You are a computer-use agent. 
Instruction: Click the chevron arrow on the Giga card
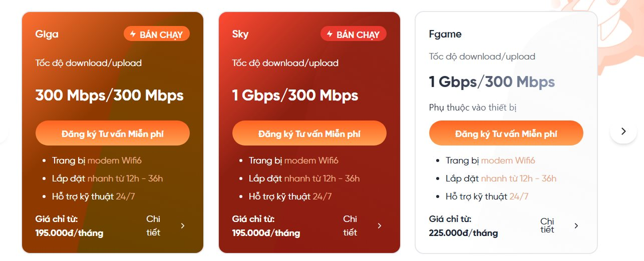pyautogui.click(x=183, y=225)
